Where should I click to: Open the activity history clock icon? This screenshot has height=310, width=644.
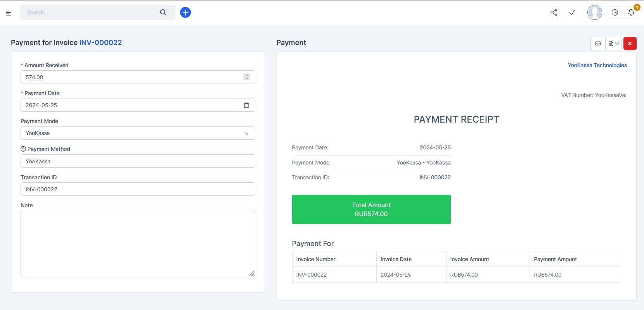point(615,12)
